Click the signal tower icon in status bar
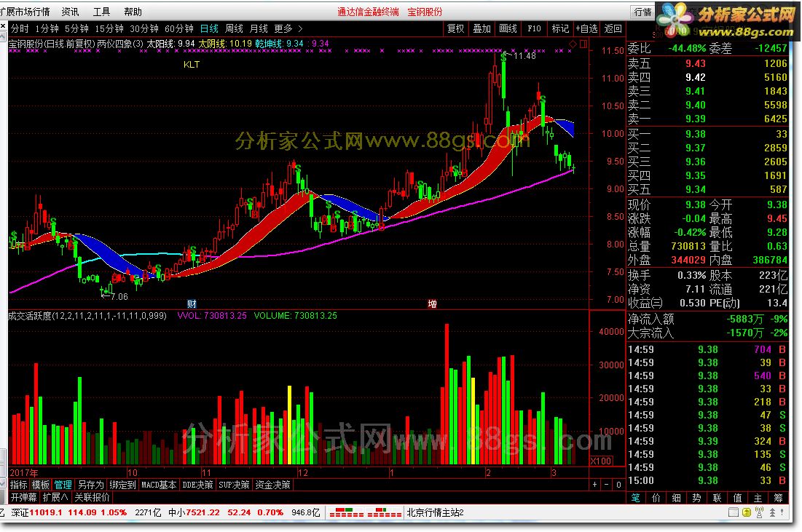 [x=759, y=512]
